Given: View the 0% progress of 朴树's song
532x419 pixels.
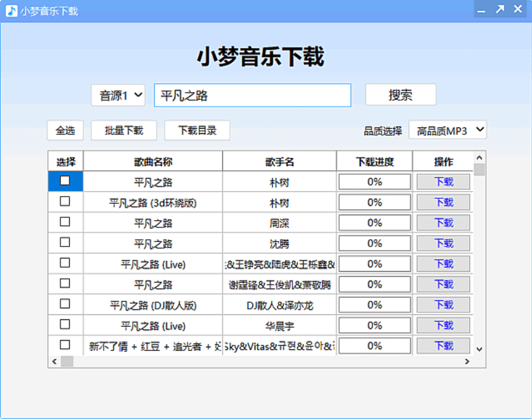Looking at the screenshot, I should point(374,181).
